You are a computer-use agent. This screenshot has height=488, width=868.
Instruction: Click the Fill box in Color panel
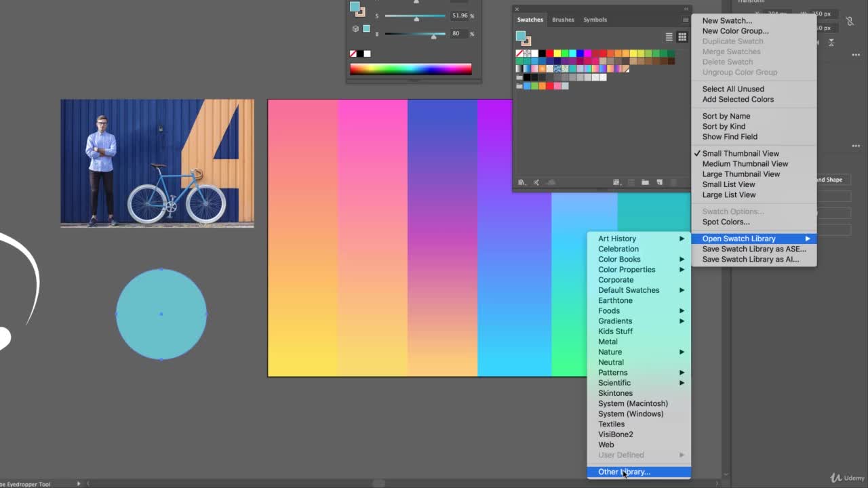coord(354,7)
